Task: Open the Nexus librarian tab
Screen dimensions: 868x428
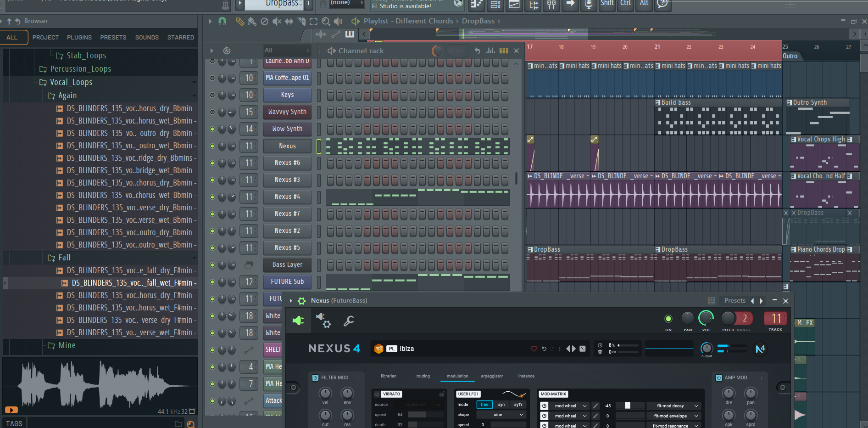Action: (x=389, y=376)
